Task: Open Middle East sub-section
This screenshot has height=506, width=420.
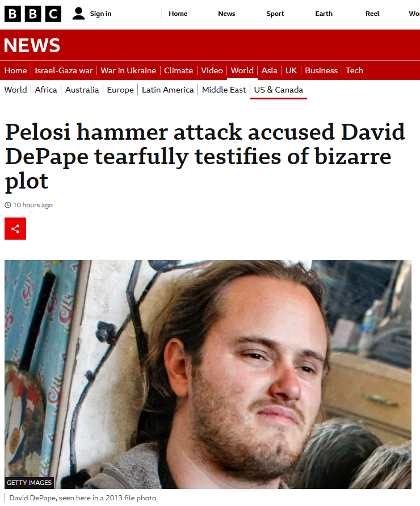Action: (x=224, y=90)
